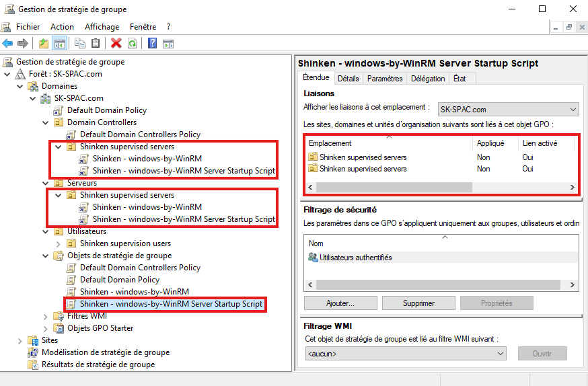Open Help with the blue question mark icon

[152, 43]
